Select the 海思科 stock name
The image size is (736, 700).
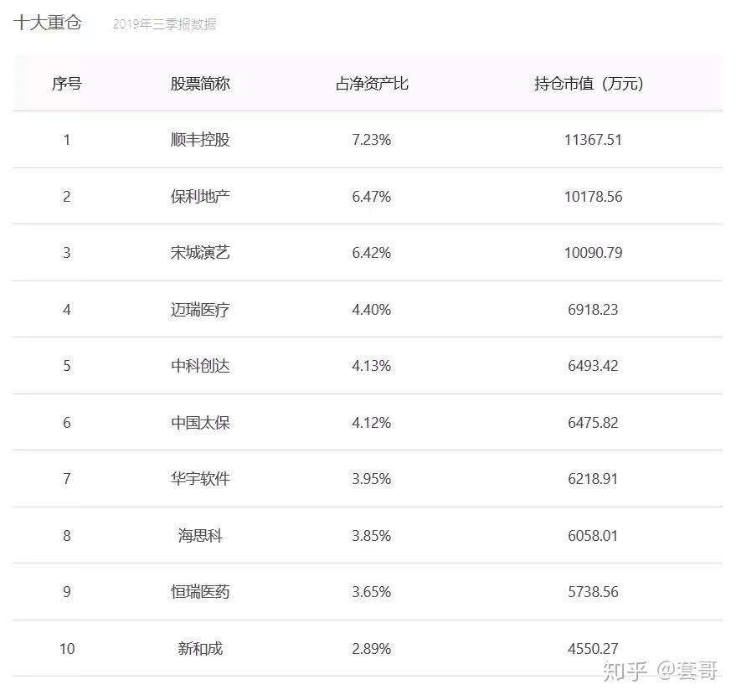click(200, 536)
